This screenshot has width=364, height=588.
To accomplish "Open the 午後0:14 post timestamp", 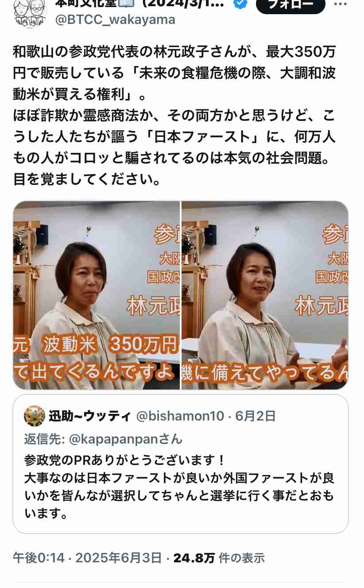I will coord(39,558).
